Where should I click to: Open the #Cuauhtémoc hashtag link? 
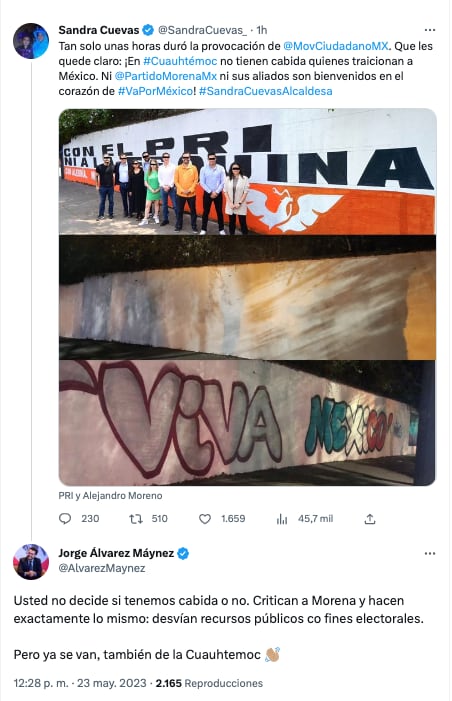click(180, 61)
